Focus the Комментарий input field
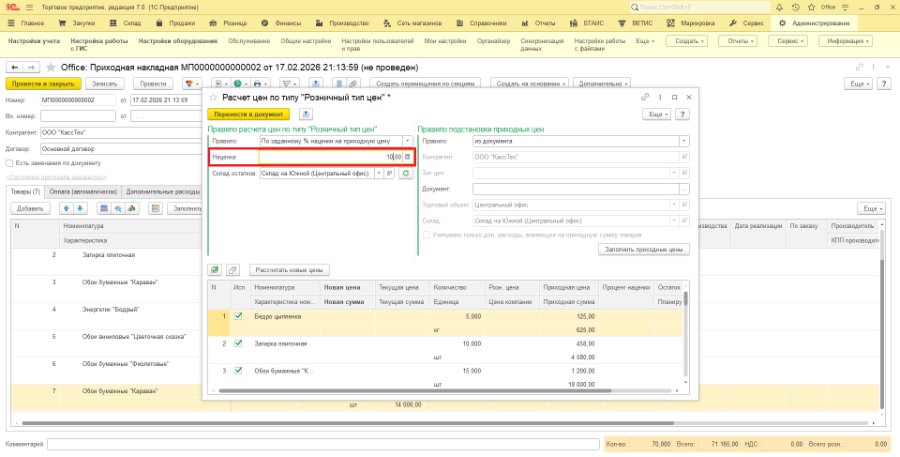This screenshot has height=457, width=900. tap(323, 444)
